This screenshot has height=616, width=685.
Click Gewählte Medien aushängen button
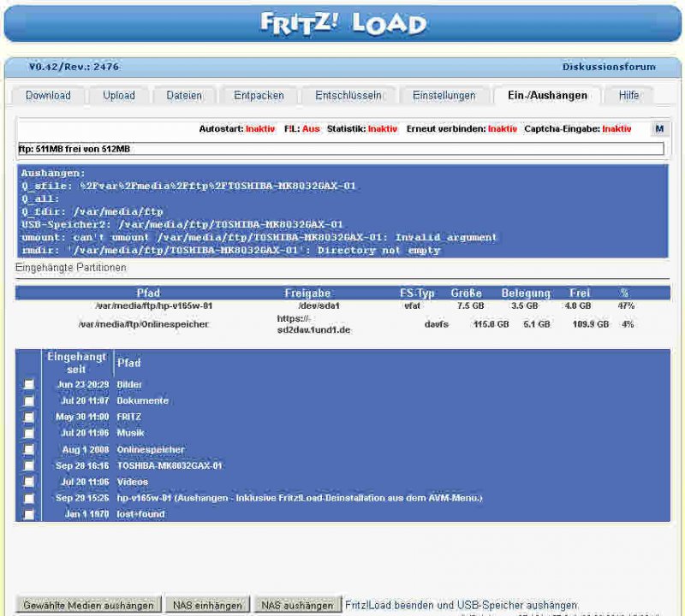(89, 605)
